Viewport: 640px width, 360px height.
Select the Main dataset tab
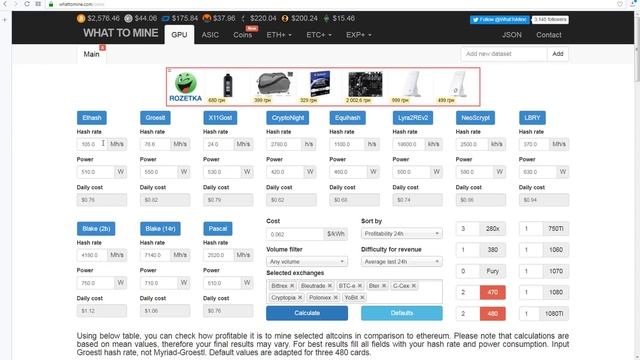tap(91, 54)
